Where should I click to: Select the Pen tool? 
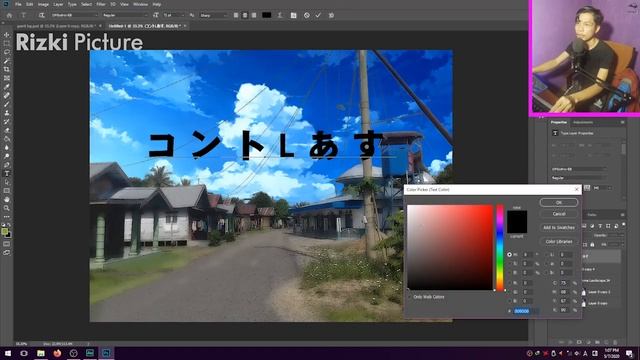point(7,165)
